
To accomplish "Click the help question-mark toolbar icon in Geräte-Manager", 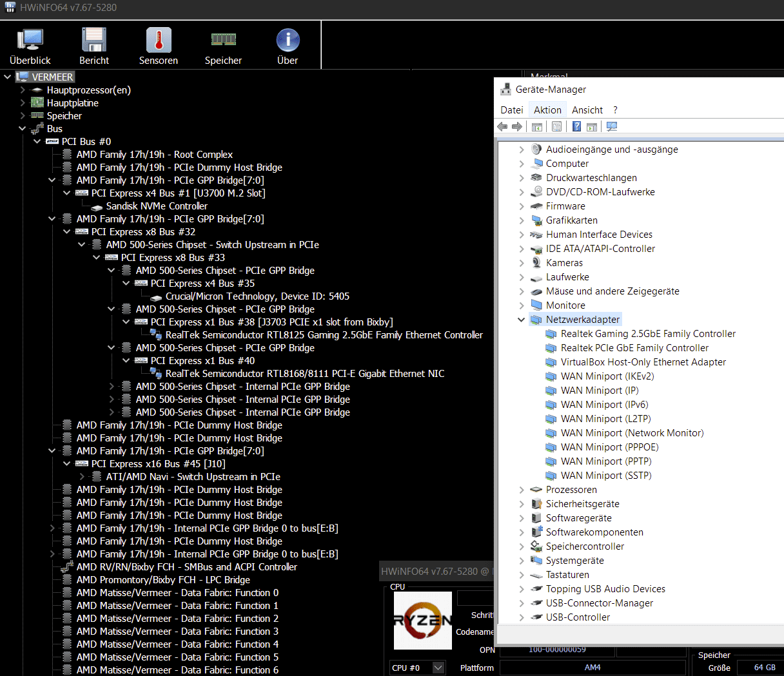I will 576,127.
